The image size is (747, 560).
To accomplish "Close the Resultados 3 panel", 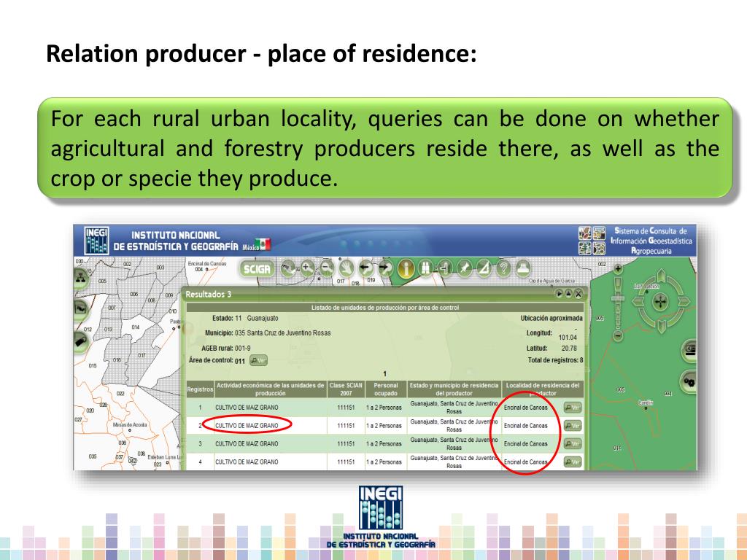I will [x=578, y=294].
